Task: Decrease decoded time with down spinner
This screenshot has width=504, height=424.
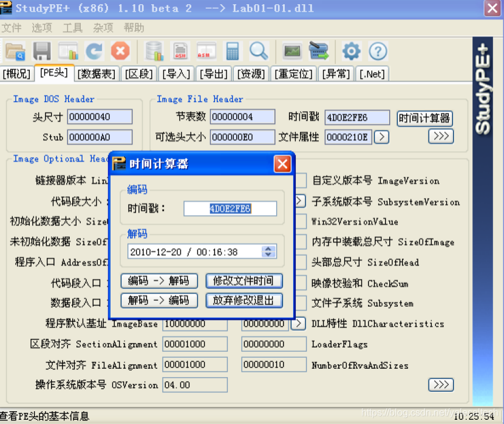Action: (268, 255)
